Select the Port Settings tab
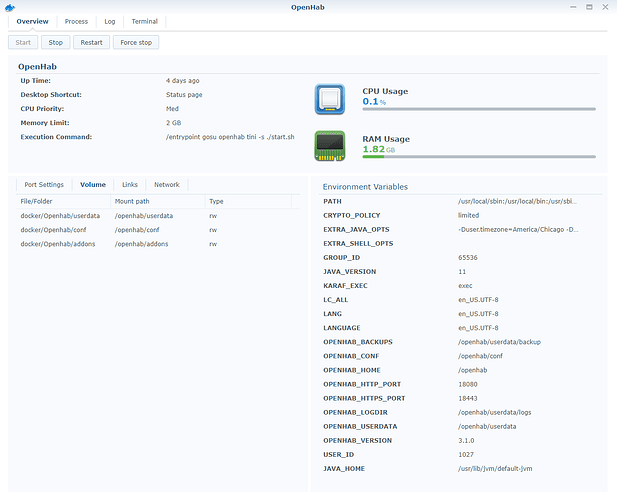 point(44,185)
